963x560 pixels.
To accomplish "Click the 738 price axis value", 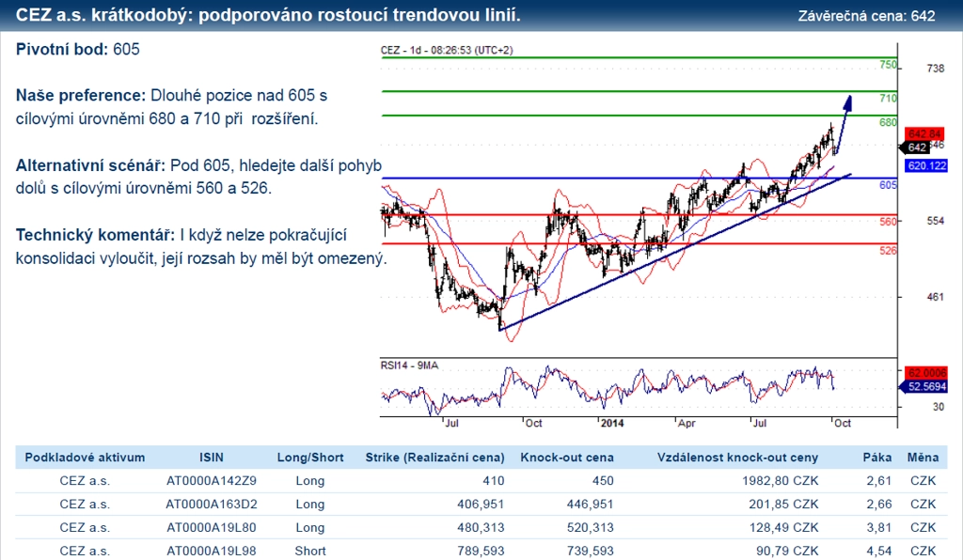I will [x=936, y=69].
